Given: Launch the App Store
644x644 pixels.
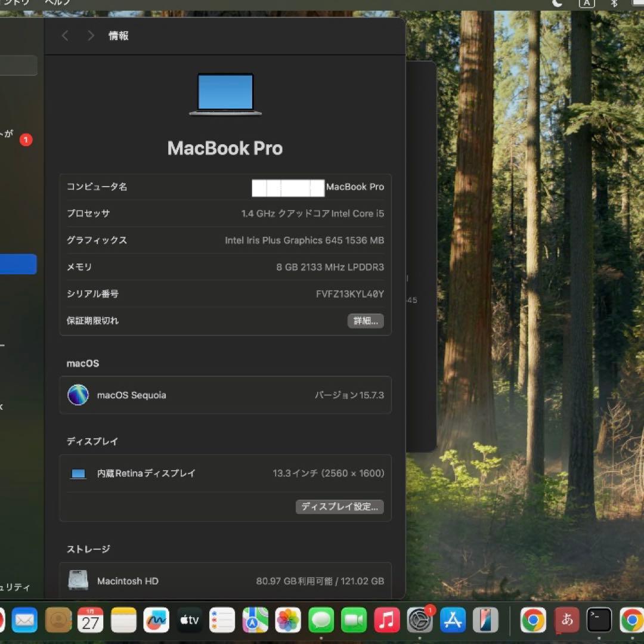Looking at the screenshot, I should point(453,620).
